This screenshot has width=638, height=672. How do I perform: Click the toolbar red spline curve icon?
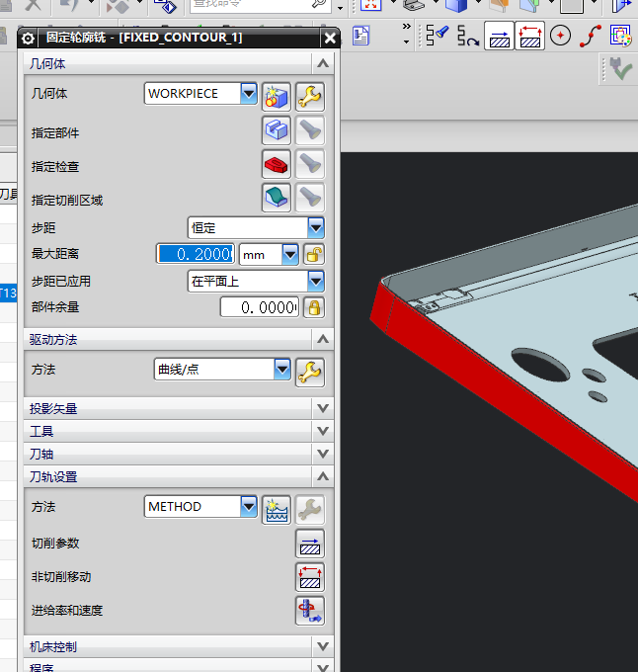click(591, 36)
